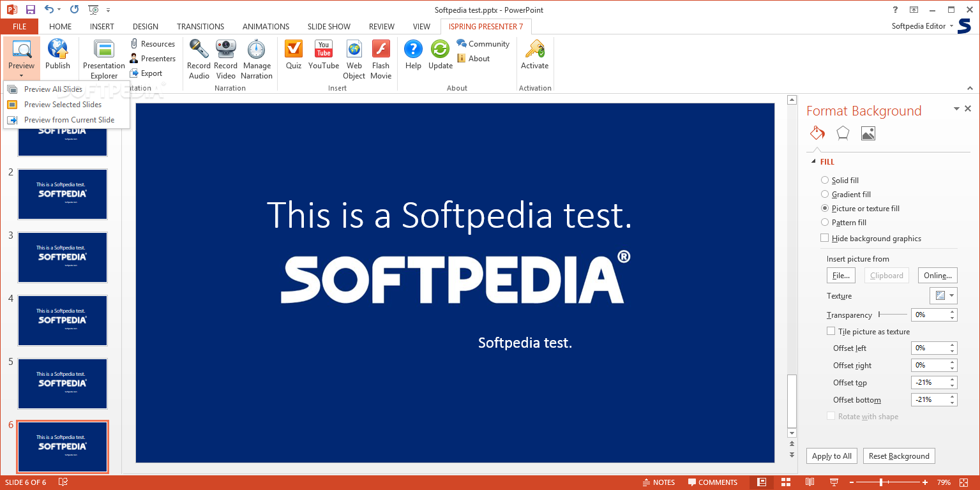Open Format Background pane options arrow
The width and height of the screenshot is (980, 490).
pyautogui.click(x=956, y=109)
